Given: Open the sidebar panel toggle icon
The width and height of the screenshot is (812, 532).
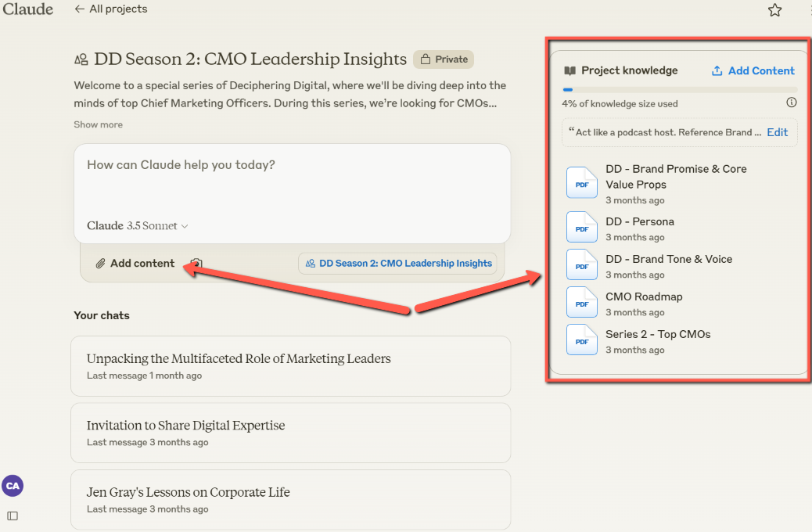Looking at the screenshot, I should point(13,516).
